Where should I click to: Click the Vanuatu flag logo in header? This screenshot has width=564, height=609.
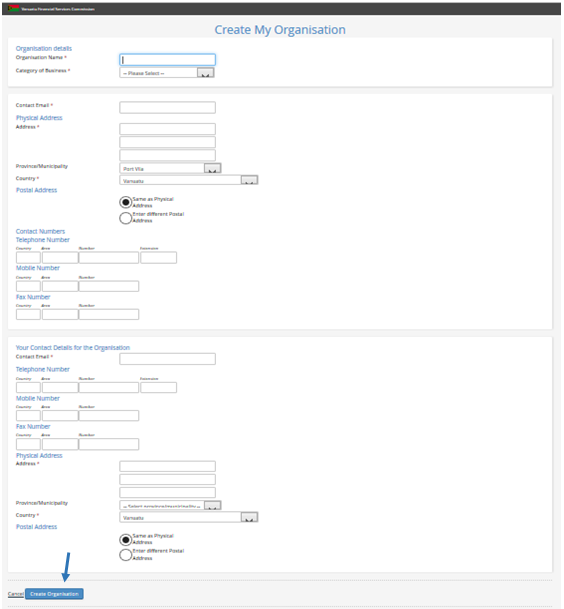click(14, 9)
